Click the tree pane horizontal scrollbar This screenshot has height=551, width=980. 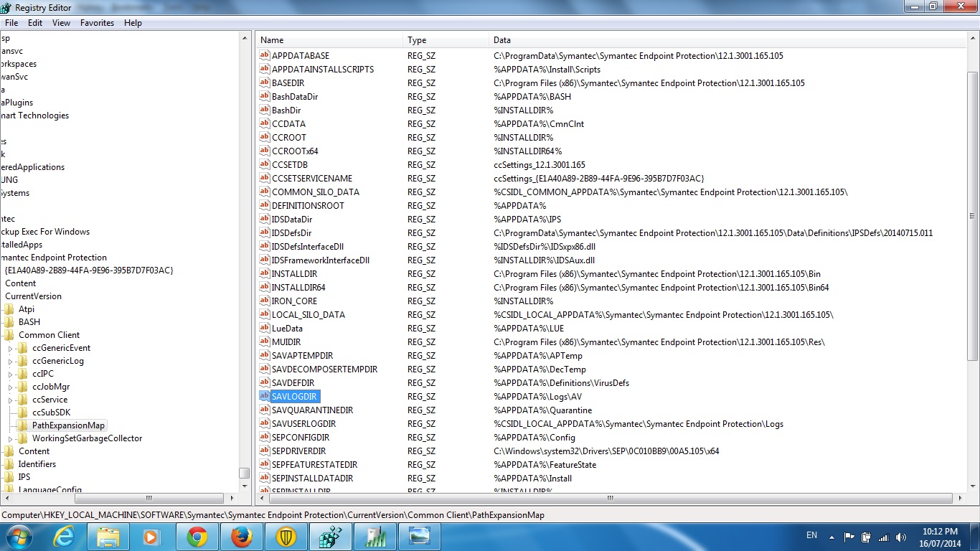click(x=119, y=498)
